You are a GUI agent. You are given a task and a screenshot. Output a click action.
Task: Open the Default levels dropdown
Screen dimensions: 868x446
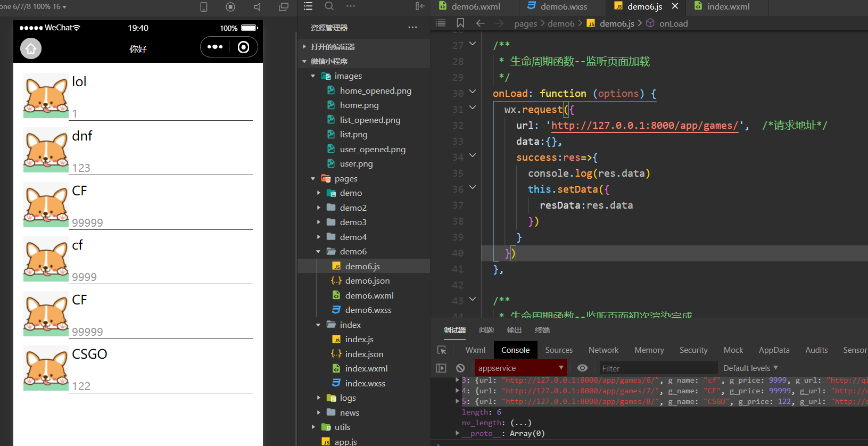coord(750,368)
